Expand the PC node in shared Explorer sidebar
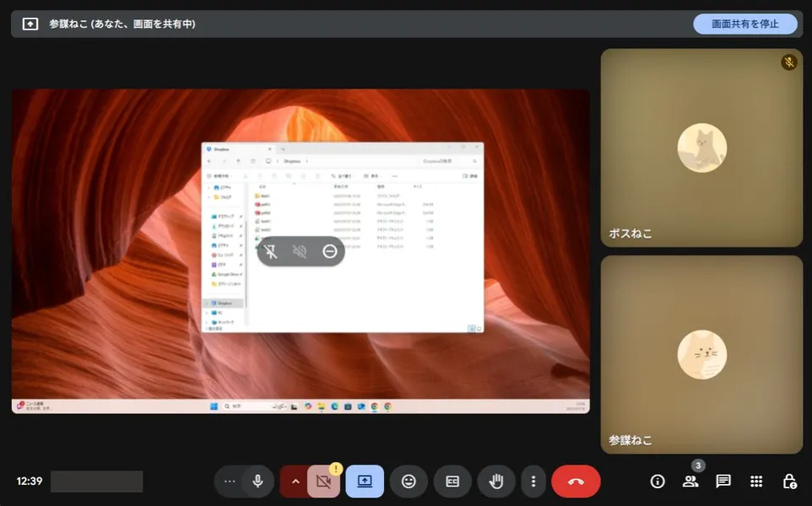Screen dimensions: 812x506 point(207,313)
